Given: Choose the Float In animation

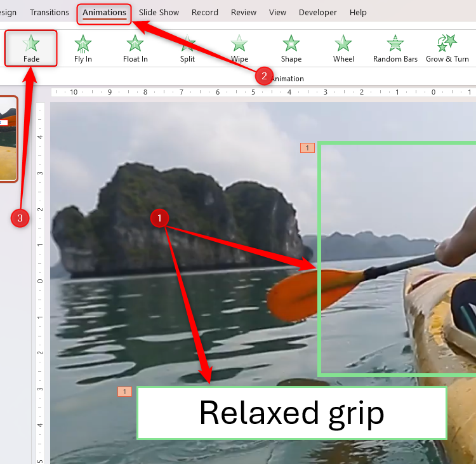Looking at the screenshot, I should tap(135, 48).
